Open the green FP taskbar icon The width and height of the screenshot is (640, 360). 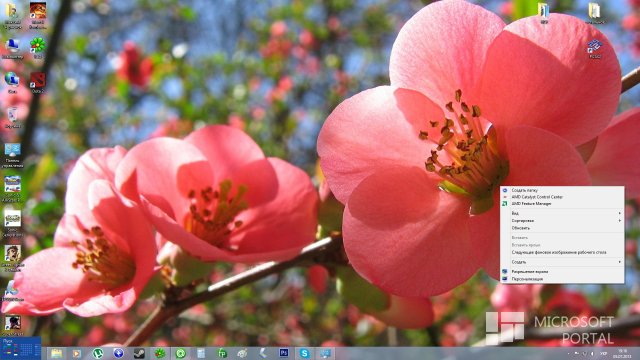[222, 353]
